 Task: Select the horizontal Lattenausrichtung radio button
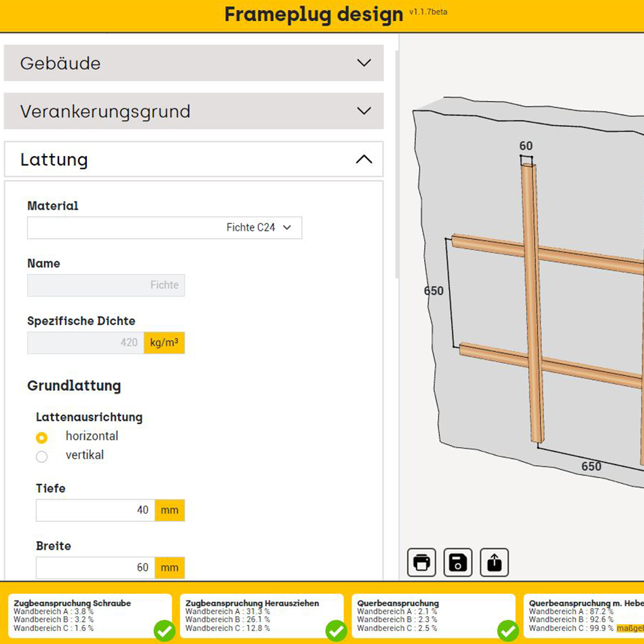(x=42, y=438)
